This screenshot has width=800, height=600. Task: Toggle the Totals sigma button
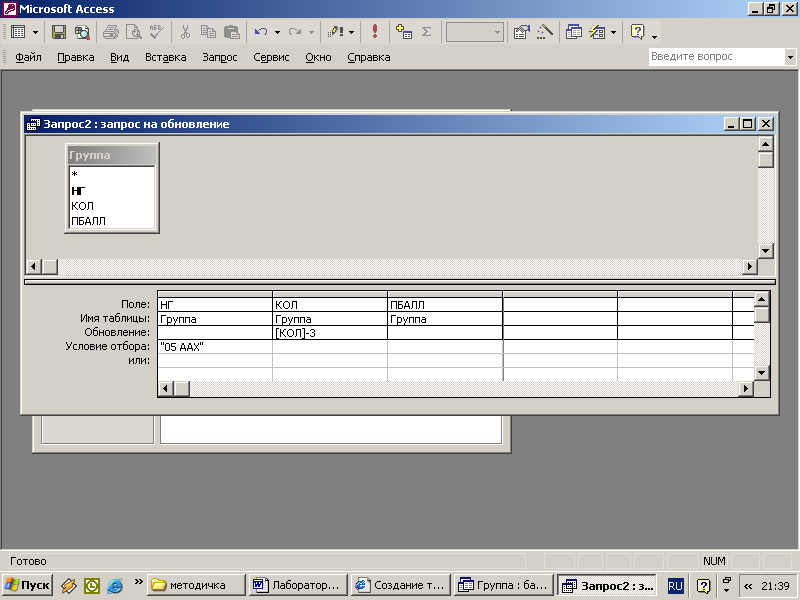click(x=427, y=32)
